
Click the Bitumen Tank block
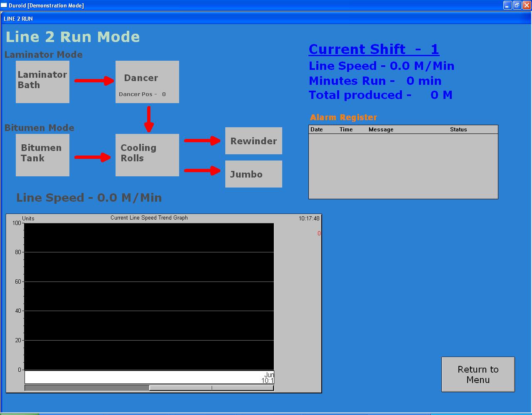click(x=42, y=155)
